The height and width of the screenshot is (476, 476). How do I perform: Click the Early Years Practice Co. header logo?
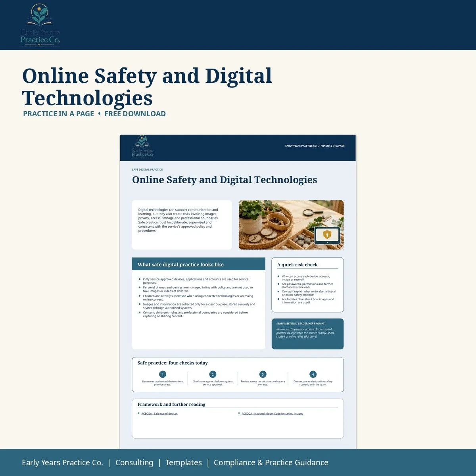pos(40,25)
